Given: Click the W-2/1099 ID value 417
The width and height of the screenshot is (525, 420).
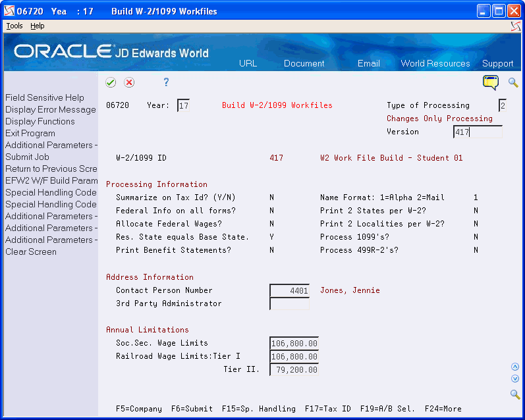Looking at the screenshot, I should click(x=276, y=158).
